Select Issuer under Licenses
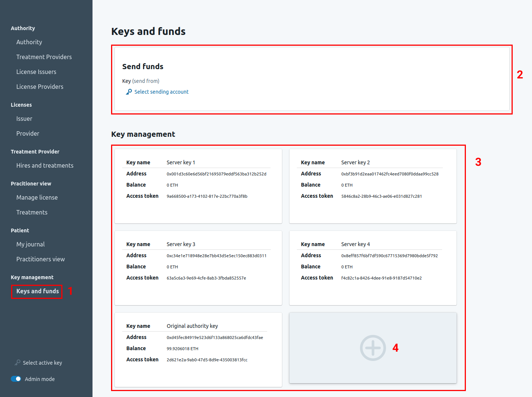The height and width of the screenshot is (397, 532). 24,119
